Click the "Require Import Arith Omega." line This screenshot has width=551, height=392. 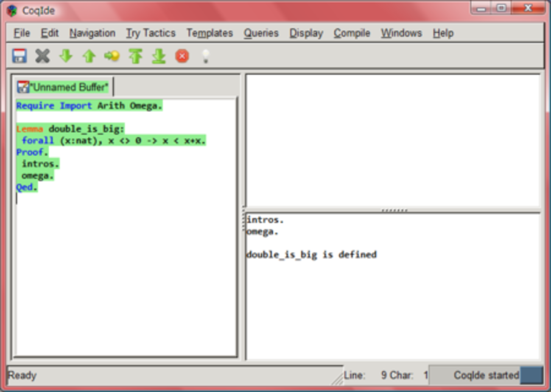click(x=90, y=106)
